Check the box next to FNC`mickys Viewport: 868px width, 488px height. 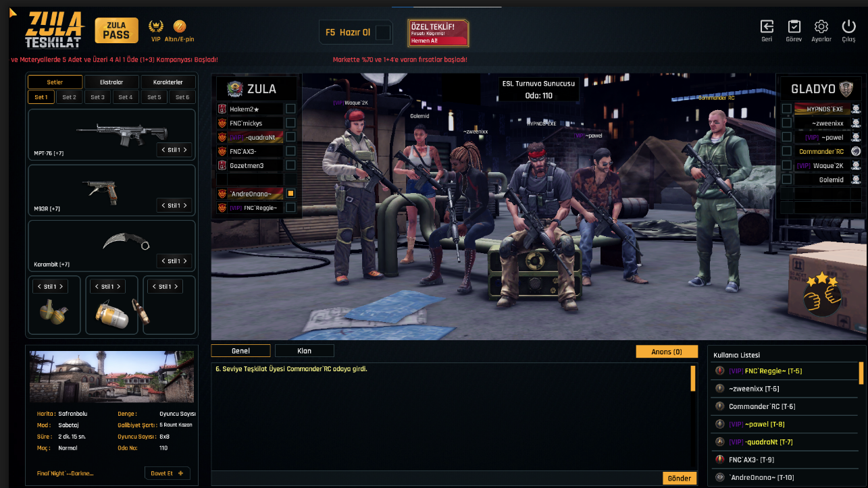pyautogui.click(x=290, y=123)
